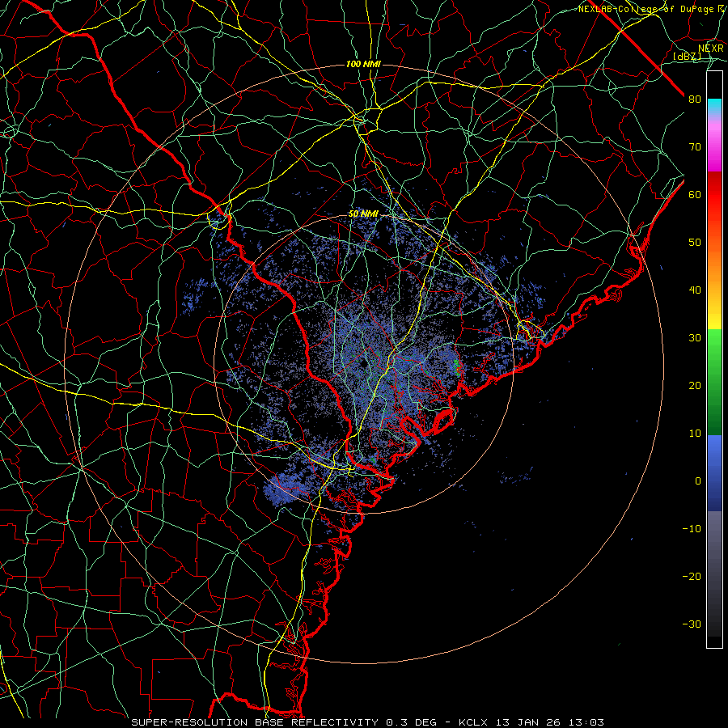Click the 60 dBZ scale value
The height and width of the screenshot is (728, 728).
click(x=695, y=195)
